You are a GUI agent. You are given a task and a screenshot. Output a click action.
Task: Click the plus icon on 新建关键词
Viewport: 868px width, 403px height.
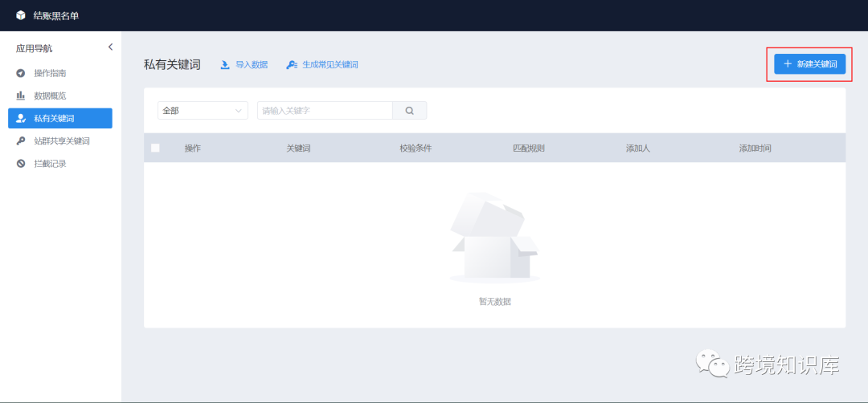point(788,64)
